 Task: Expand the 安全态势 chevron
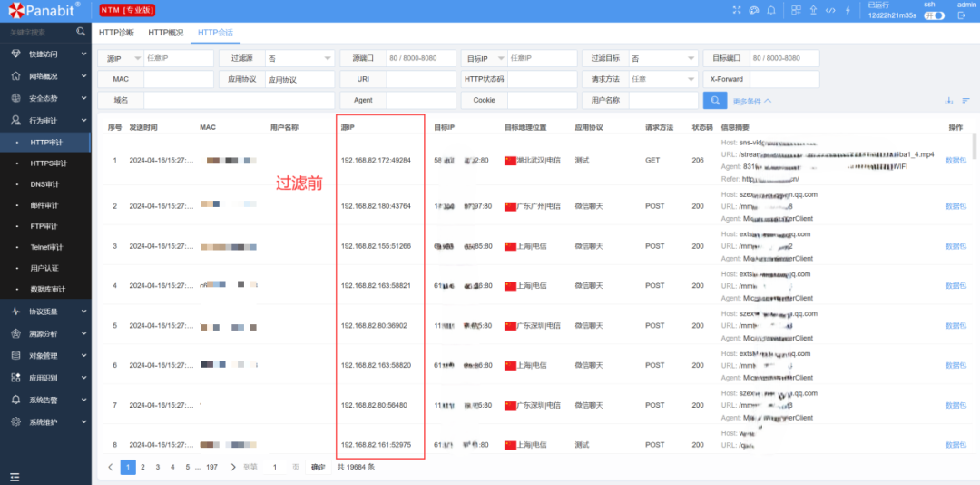(x=83, y=98)
